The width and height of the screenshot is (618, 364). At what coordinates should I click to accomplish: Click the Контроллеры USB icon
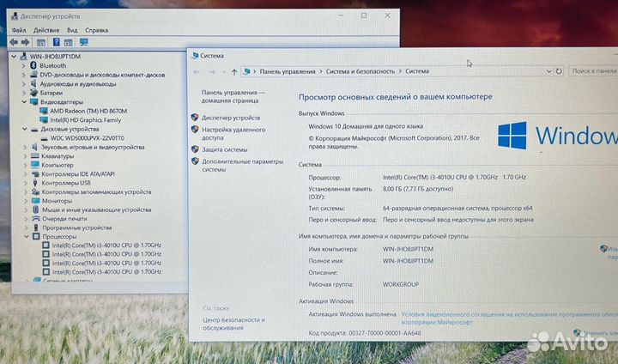pyautogui.click(x=35, y=183)
